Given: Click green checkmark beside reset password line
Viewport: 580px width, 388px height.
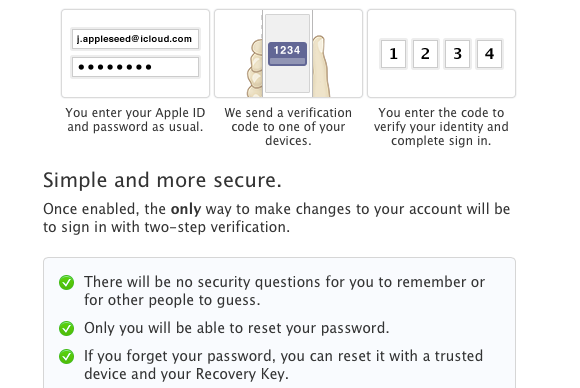Looking at the screenshot, I should tap(67, 328).
